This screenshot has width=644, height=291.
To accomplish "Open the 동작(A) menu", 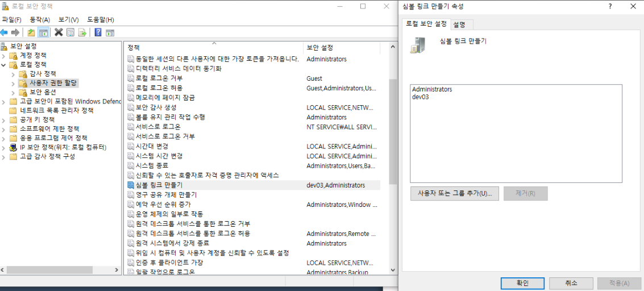I will tap(40, 20).
